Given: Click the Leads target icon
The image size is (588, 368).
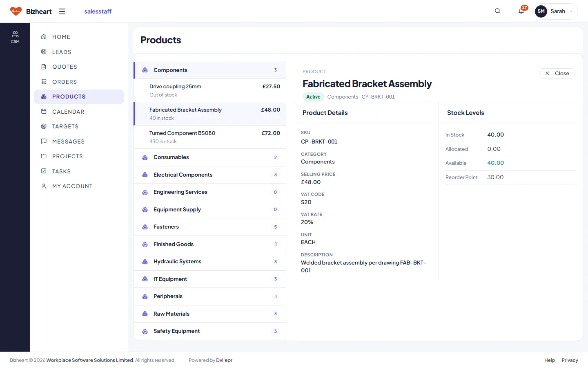Looking at the screenshot, I should [44, 52].
